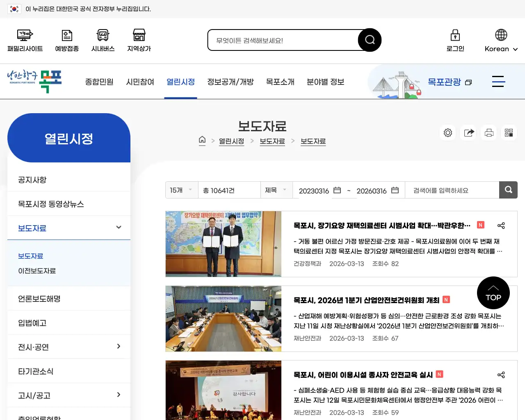The height and width of the screenshot is (420, 525).
Task: Open the 15개 items-per-page dropdown
Action: click(x=181, y=190)
